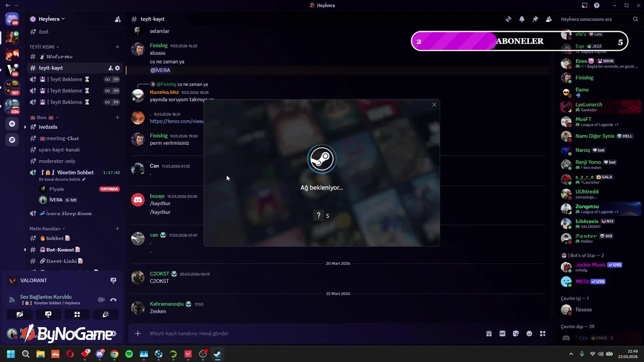Show hidden system tray icons

571,354
